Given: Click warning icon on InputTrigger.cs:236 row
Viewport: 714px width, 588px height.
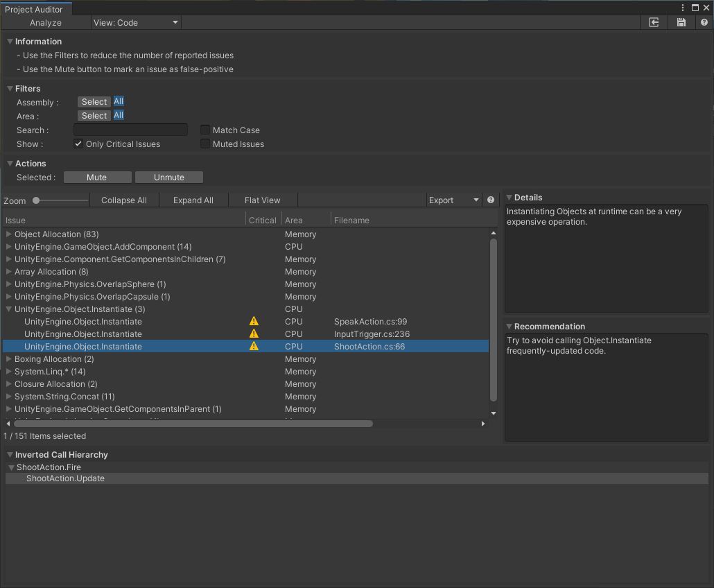Looking at the screenshot, I should click(254, 334).
